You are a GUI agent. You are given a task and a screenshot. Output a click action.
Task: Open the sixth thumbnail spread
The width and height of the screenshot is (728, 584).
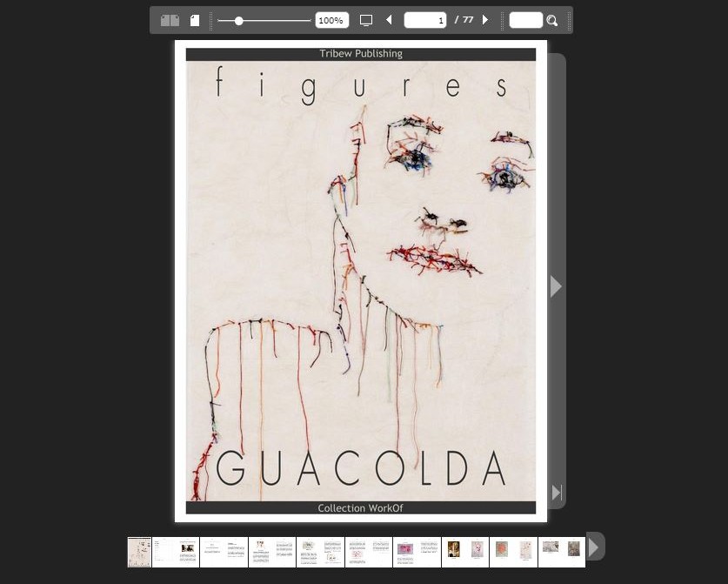pos(369,552)
